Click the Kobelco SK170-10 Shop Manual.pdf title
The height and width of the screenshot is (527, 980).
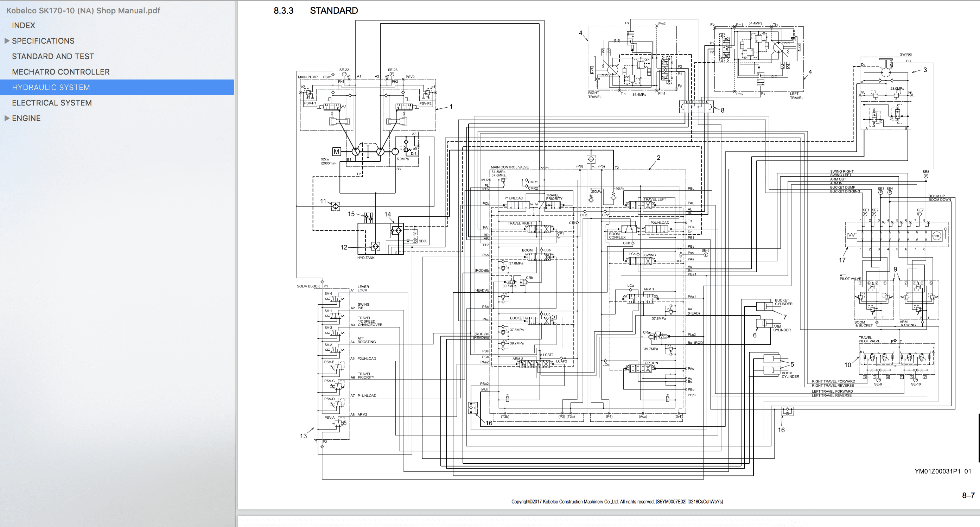[x=83, y=11]
